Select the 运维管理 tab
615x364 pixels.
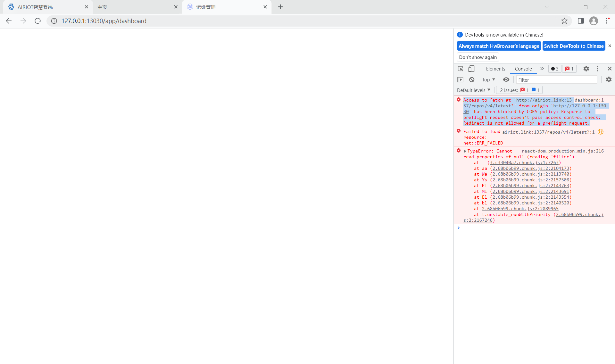(227, 7)
